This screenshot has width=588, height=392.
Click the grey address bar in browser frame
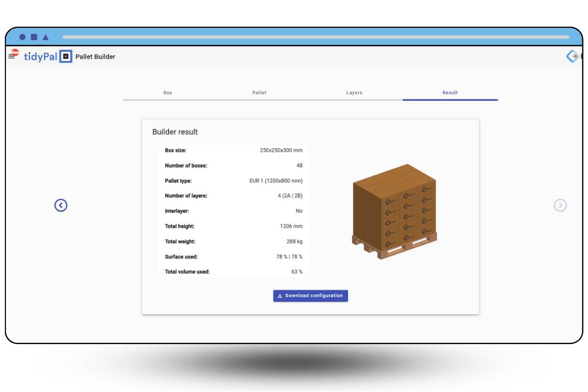point(316,37)
